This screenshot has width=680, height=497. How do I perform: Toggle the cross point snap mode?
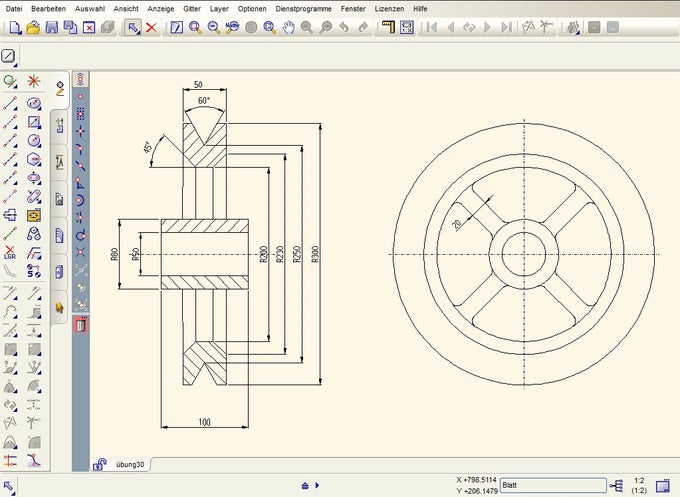[x=81, y=131]
